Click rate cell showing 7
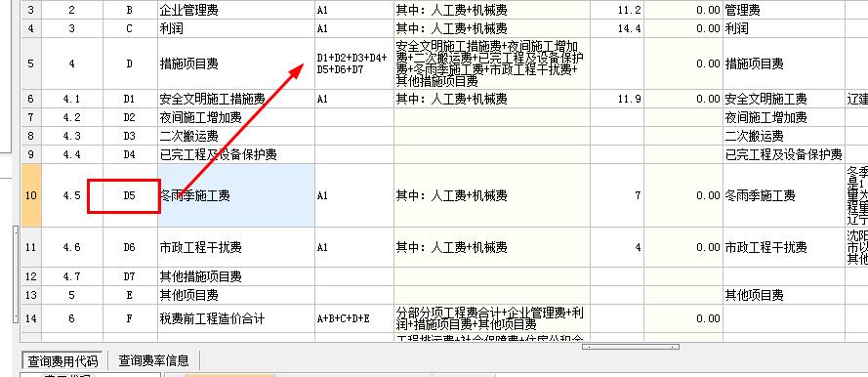 (x=617, y=195)
